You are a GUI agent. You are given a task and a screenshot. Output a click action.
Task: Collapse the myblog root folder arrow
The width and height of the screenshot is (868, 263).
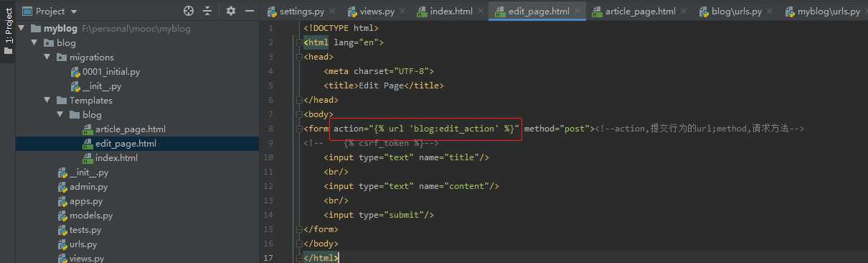[21, 29]
